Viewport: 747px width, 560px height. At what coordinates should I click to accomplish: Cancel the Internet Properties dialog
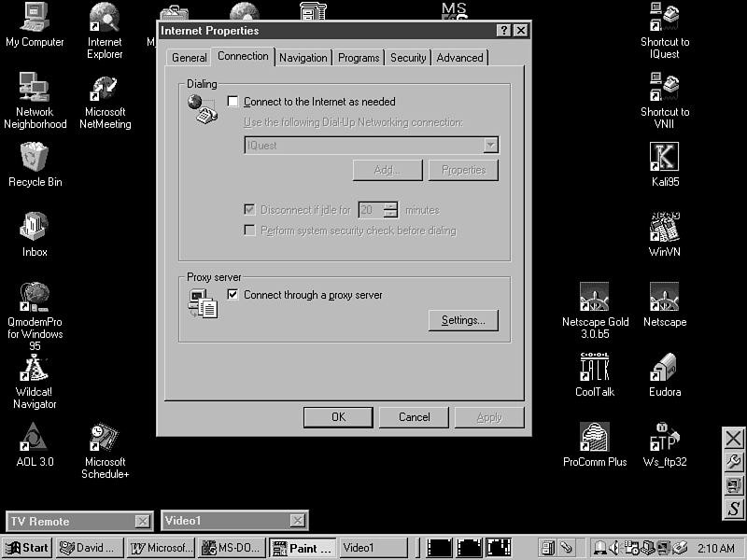pyautogui.click(x=414, y=417)
